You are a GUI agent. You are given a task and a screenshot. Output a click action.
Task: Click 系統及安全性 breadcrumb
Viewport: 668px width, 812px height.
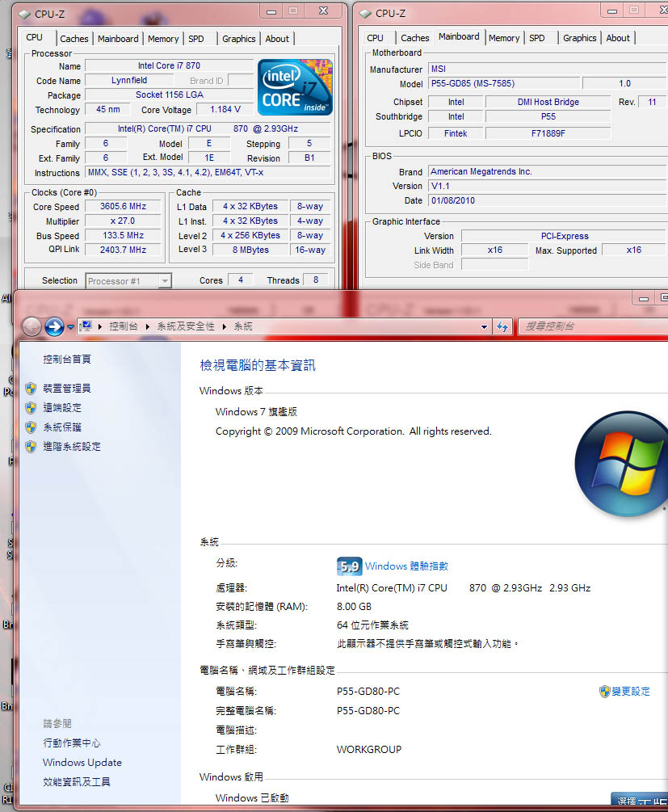186,326
